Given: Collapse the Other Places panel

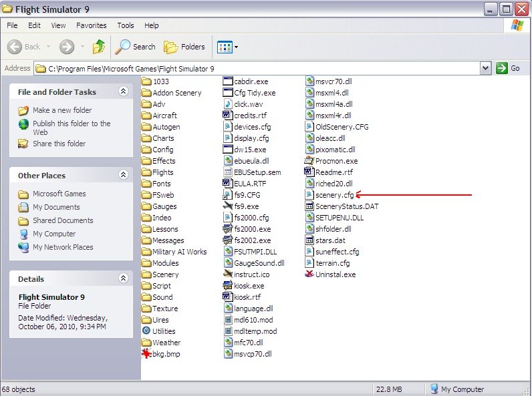Looking at the screenshot, I should [123, 175].
